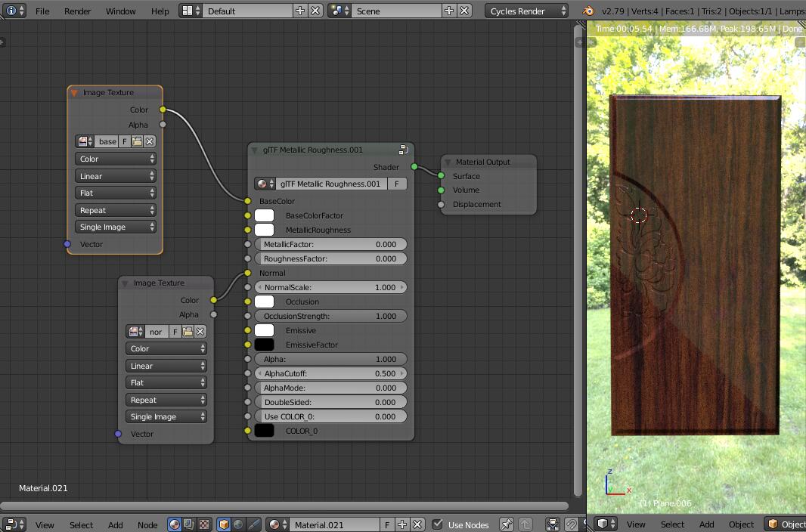
Task: Open the File menu
Action: pos(42,11)
